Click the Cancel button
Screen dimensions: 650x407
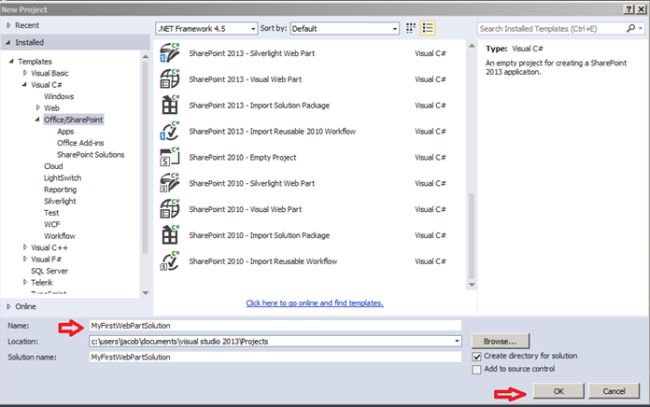click(614, 391)
